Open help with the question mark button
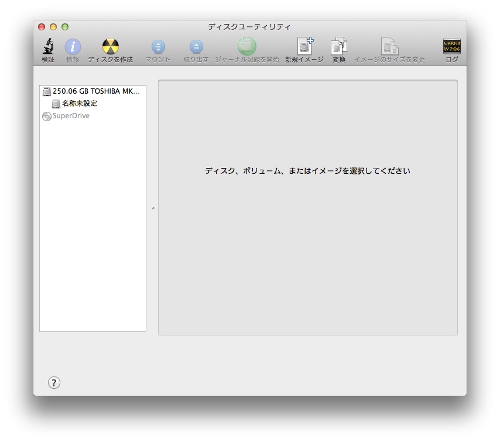 coord(54,383)
